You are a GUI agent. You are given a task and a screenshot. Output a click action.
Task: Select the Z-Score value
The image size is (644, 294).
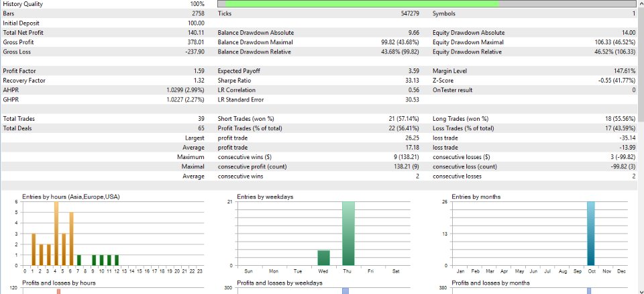click(x=617, y=81)
